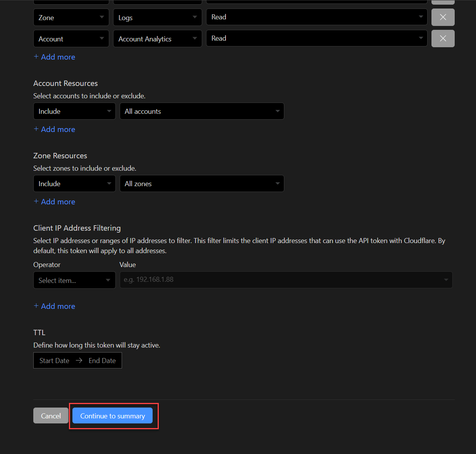The image size is (476, 454).
Task: Open the All zones selector
Action: pyautogui.click(x=202, y=183)
